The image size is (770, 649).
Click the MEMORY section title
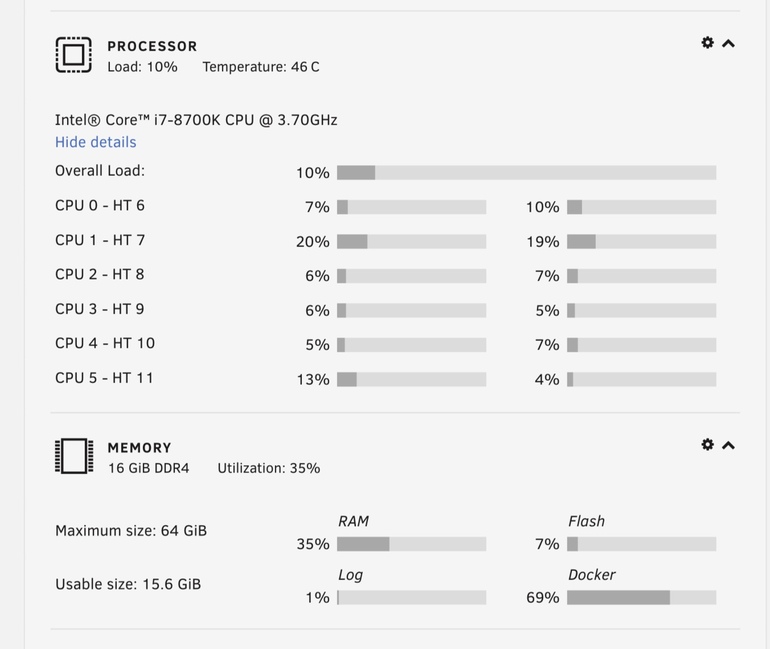(x=139, y=448)
